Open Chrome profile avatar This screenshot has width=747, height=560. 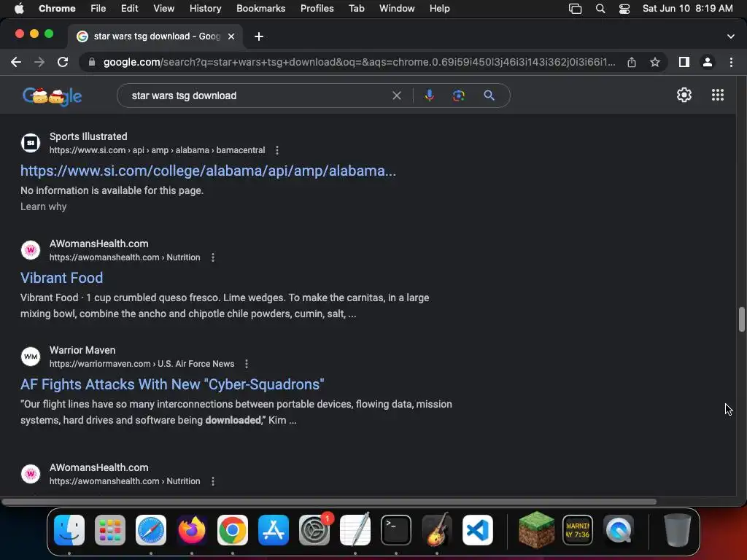point(708,62)
